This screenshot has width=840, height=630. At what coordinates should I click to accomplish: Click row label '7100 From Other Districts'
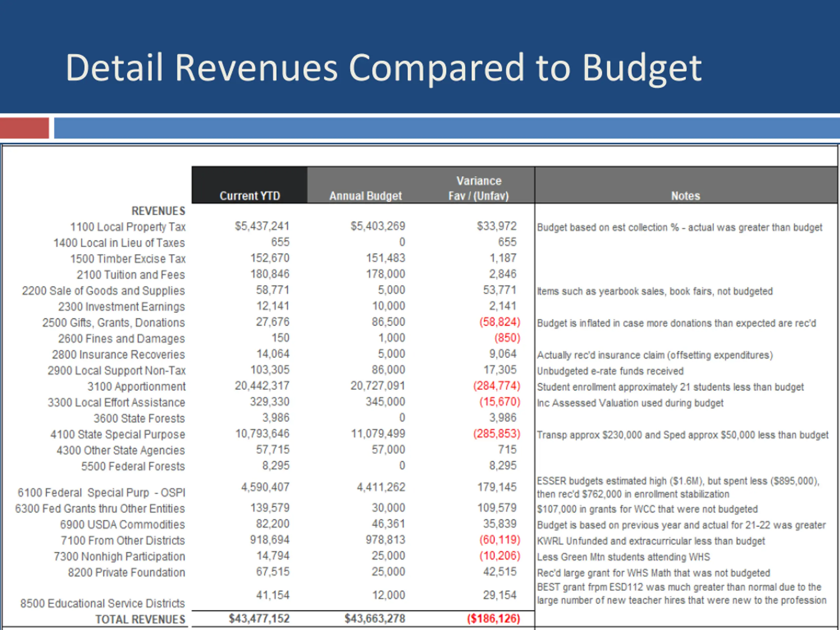point(123,541)
